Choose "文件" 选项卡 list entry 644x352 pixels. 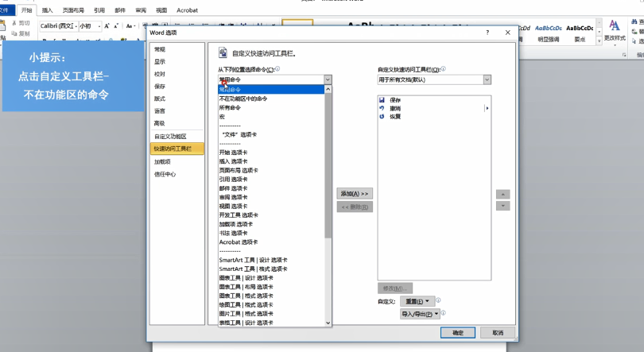pyautogui.click(x=239, y=134)
